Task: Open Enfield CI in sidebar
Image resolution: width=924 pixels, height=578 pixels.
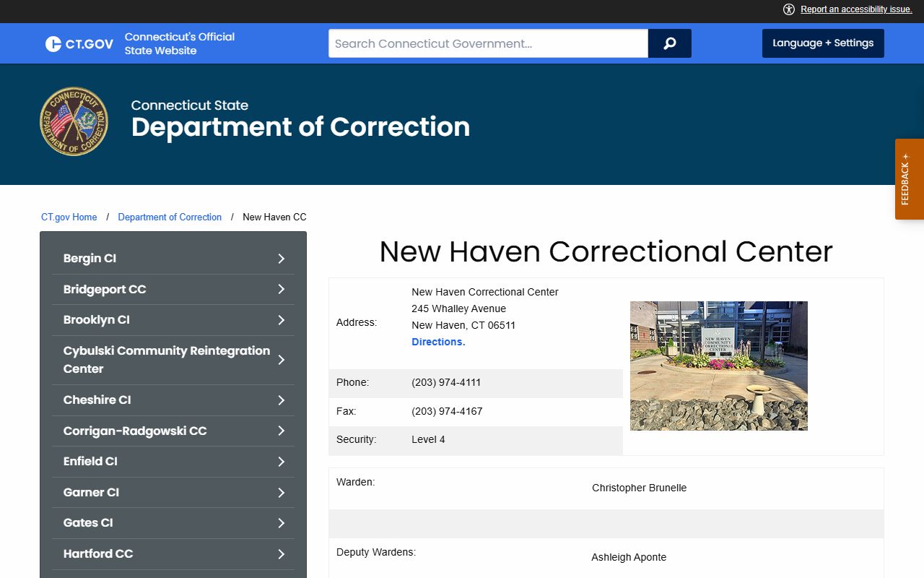Action: tap(90, 461)
